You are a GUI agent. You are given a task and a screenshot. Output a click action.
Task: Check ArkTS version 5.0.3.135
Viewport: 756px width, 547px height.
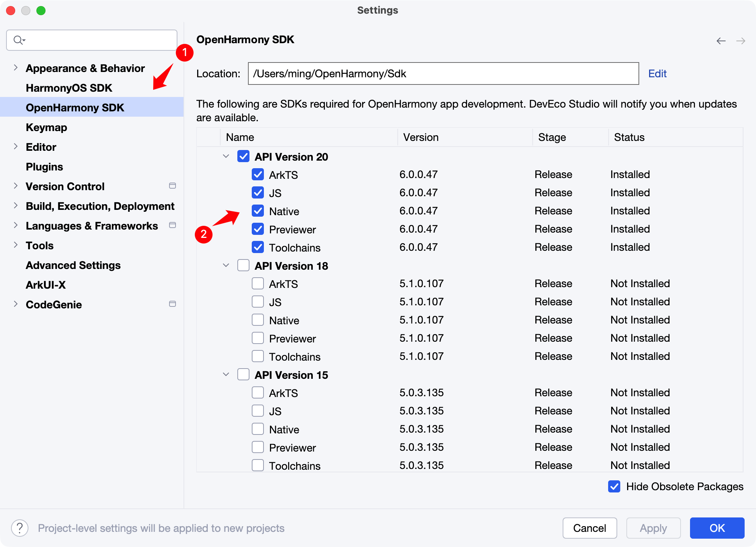pyautogui.click(x=258, y=392)
